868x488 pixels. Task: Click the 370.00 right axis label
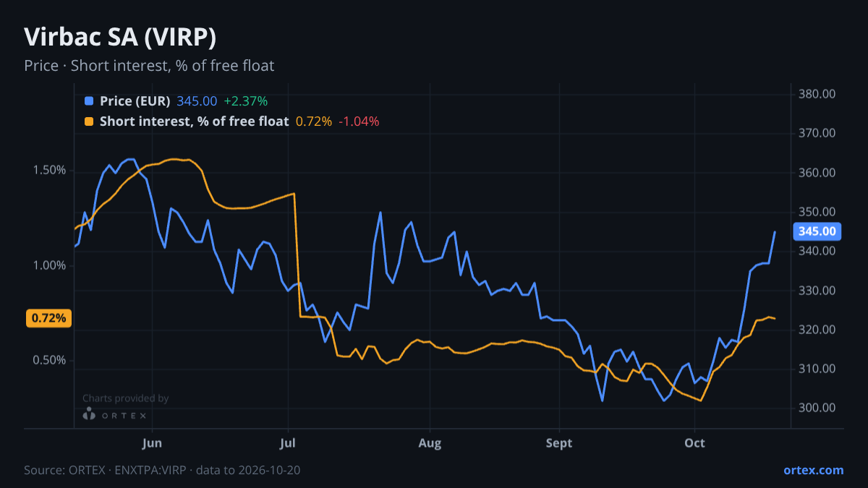pos(818,133)
